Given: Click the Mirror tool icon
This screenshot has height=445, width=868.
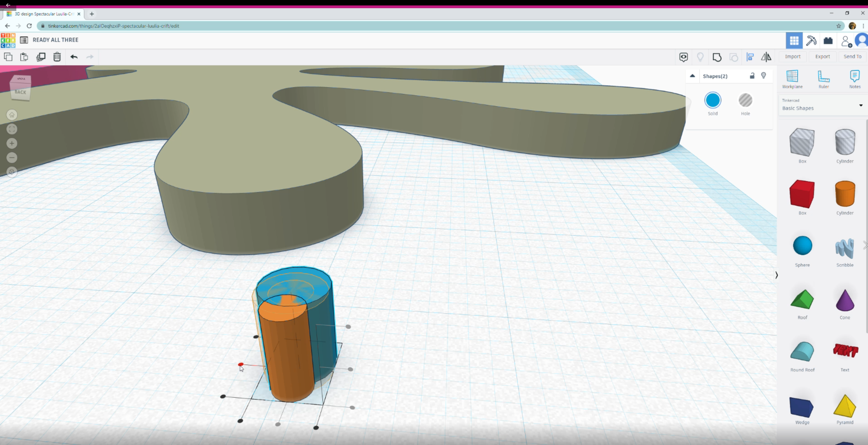Looking at the screenshot, I should (x=766, y=57).
